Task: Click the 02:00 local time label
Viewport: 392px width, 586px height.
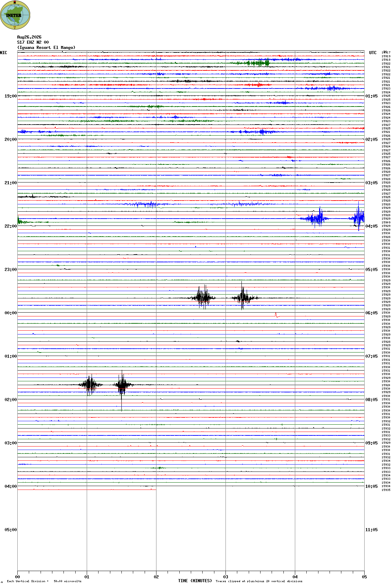Action: tap(10, 400)
